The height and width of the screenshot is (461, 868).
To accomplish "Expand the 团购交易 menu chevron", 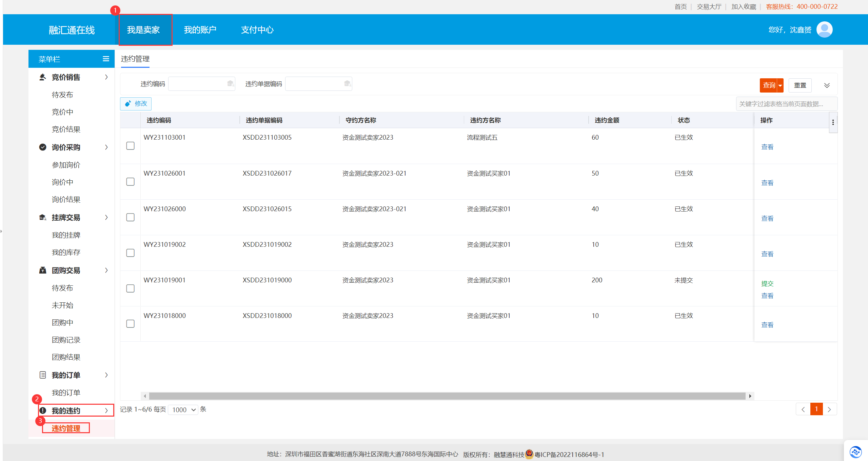I will pyautogui.click(x=106, y=270).
